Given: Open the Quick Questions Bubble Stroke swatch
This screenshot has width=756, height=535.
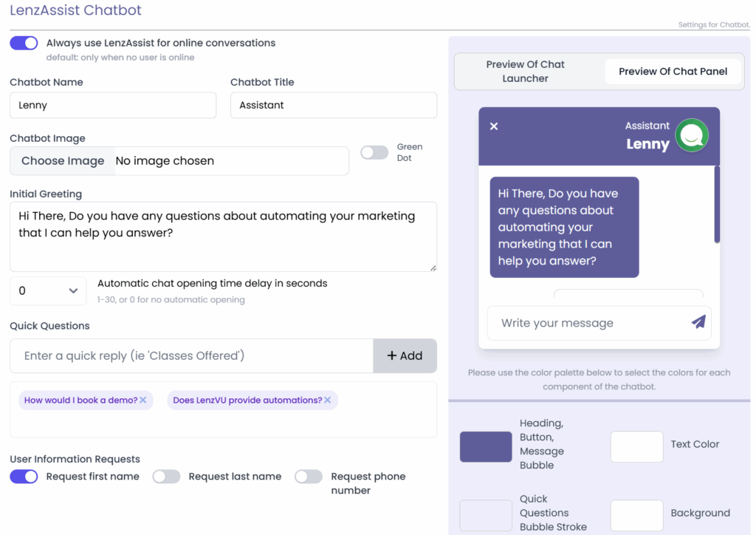Looking at the screenshot, I should pos(486,515).
